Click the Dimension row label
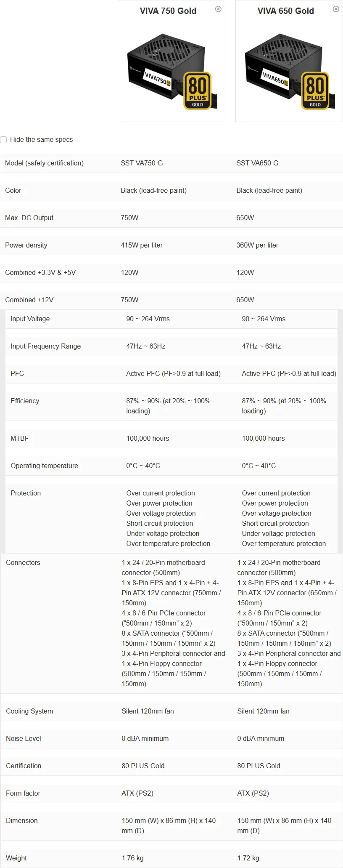The image size is (343, 868). click(22, 821)
